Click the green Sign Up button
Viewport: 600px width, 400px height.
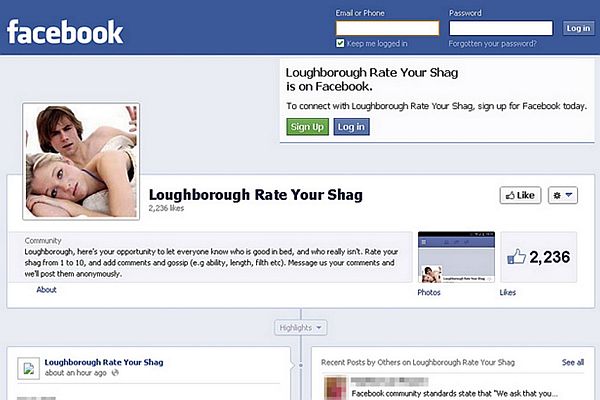click(307, 127)
